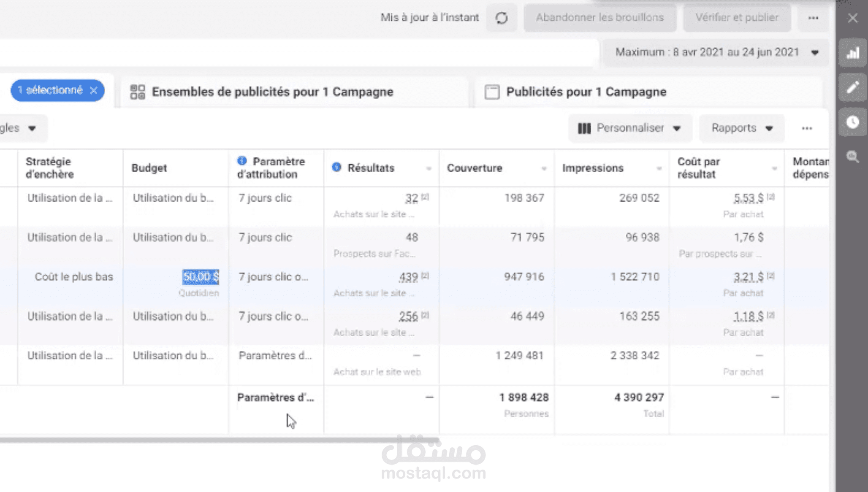Click the refresh data icon
This screenshot has width=868, height=492.
(502, 18)
